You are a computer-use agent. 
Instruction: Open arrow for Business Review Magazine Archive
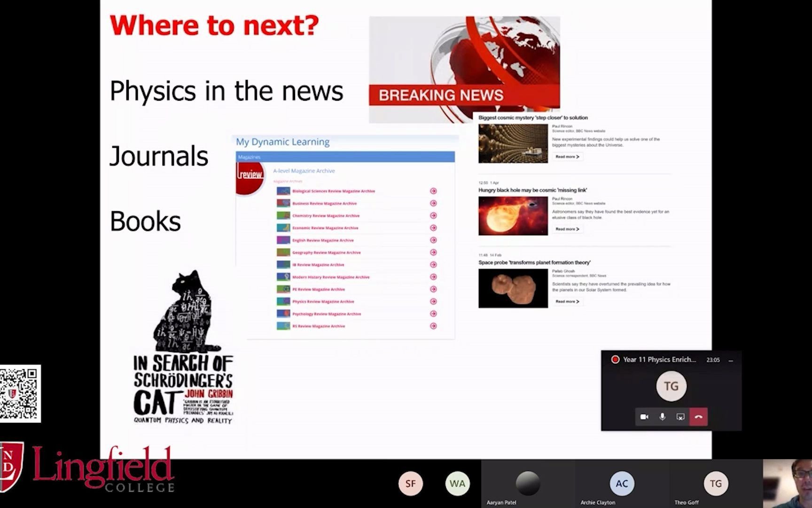tap(433, 203)
